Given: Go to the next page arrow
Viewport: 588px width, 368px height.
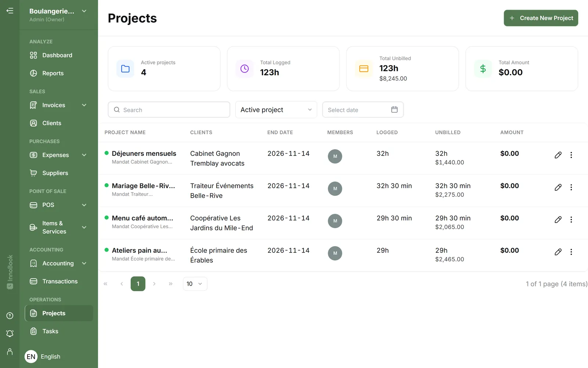Looking at the screenshot, I should click(x=154, y=284).
